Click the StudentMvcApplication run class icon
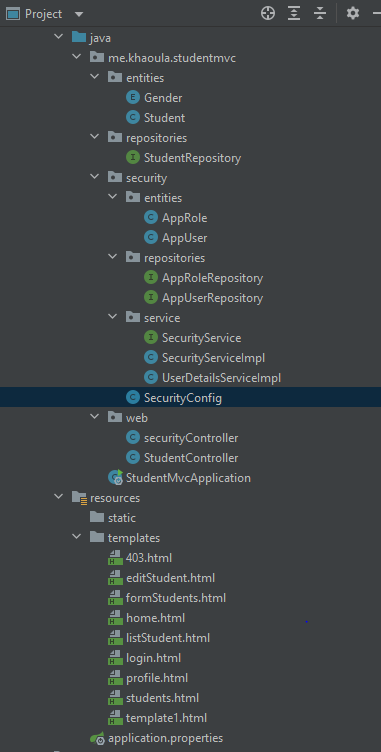Viewport: 381px width, 752px height. coord(115,477)
